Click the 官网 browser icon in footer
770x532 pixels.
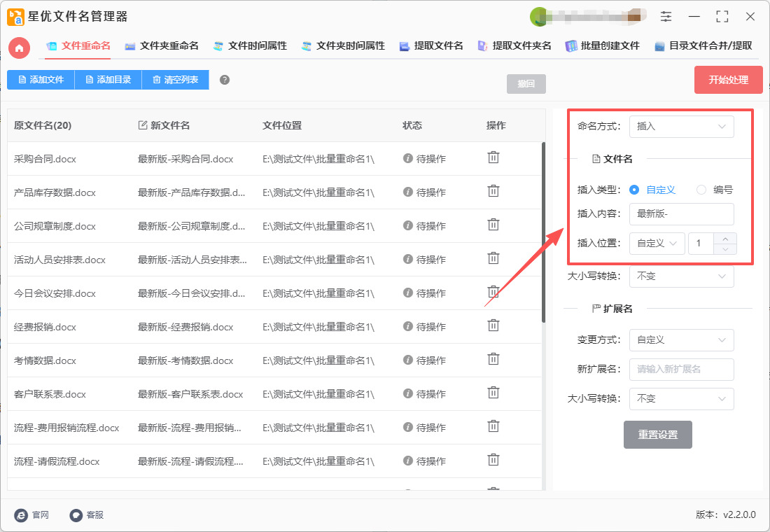tap(21, 514)
